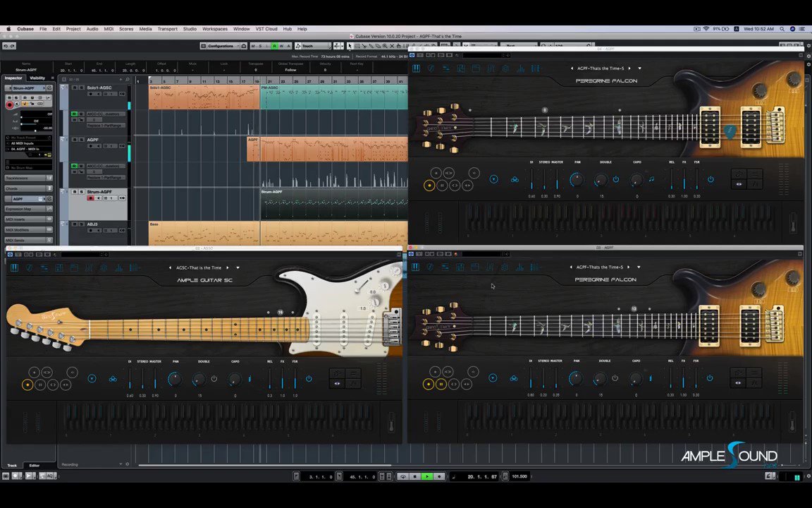Select next preset arrow in top-right AGPF window
Screen dimensions: 812x508
click(629, 68)
